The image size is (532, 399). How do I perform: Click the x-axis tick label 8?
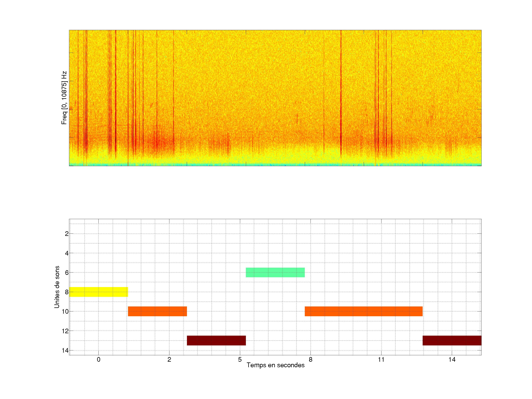pos(311,359)
